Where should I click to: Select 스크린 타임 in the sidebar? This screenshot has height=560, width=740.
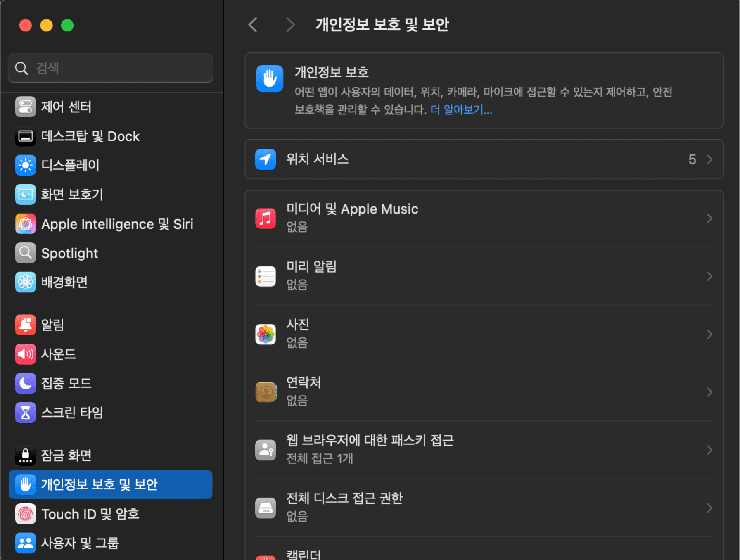(x=72, y=412)
